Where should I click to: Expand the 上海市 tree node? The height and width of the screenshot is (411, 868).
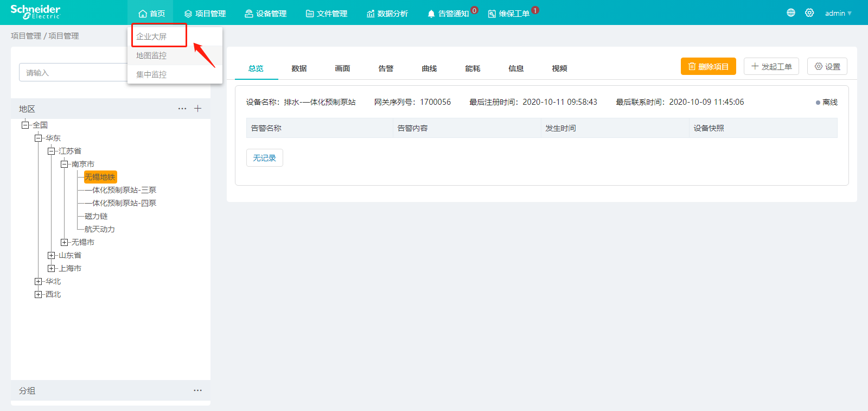51,268
